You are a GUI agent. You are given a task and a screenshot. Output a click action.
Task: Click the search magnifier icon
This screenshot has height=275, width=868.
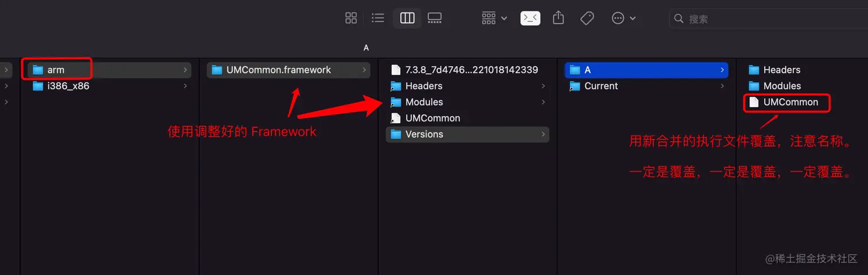click(x=679, y=18)
